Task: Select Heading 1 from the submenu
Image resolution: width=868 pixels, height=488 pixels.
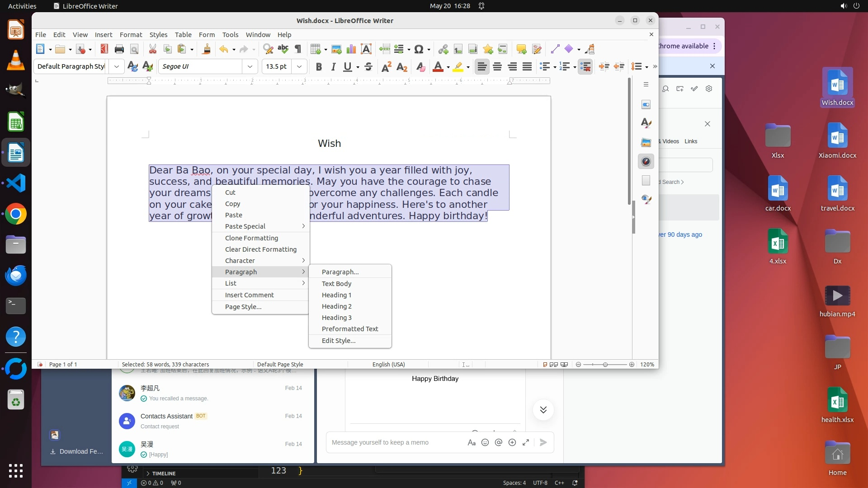Action: pyautogui.click(x=336, y=295)
